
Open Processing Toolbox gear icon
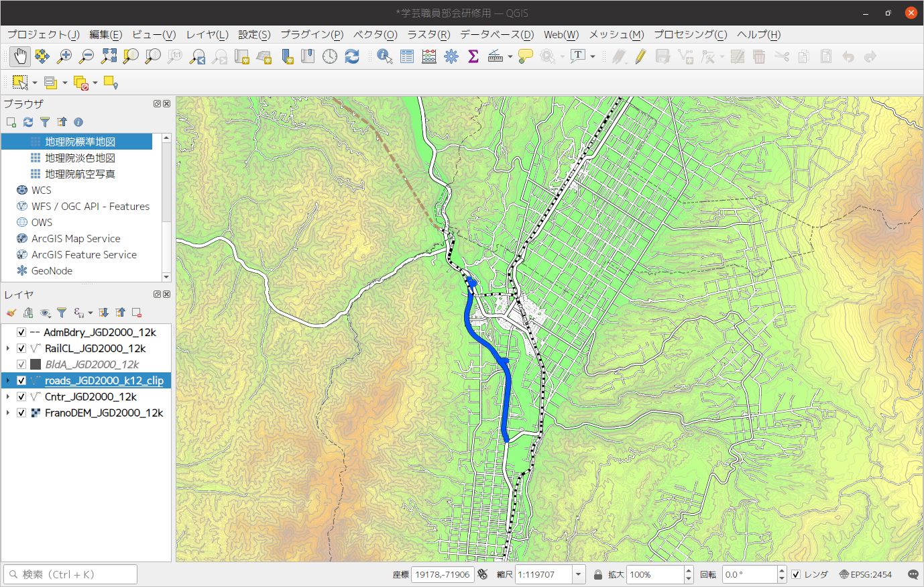click(451, 57)
